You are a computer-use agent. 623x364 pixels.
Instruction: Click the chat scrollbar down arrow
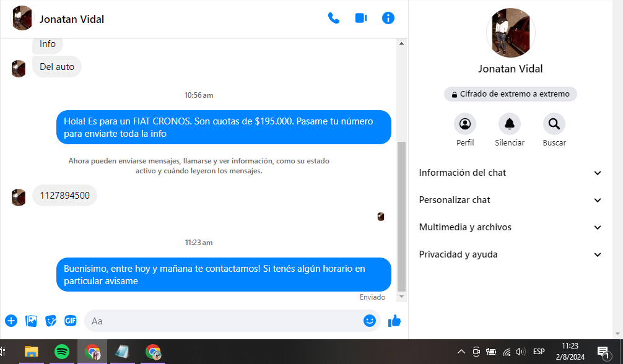pos(402,297)
